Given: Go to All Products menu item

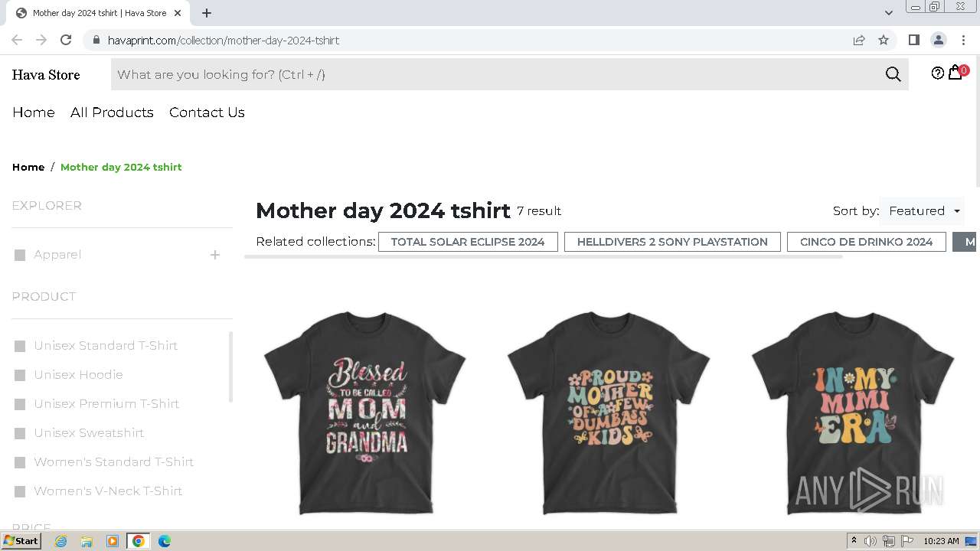Looking at the screenshot, I should coord(112,112).
